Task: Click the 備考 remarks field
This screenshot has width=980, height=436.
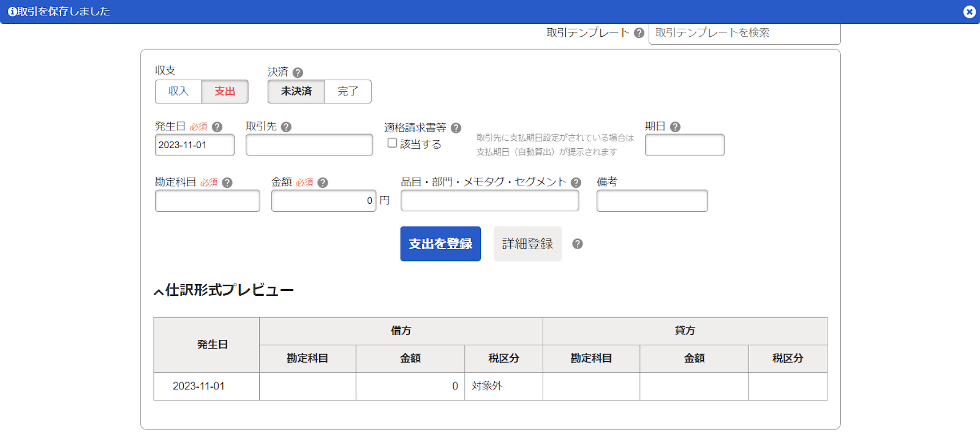Action: (x=652, y=201)
